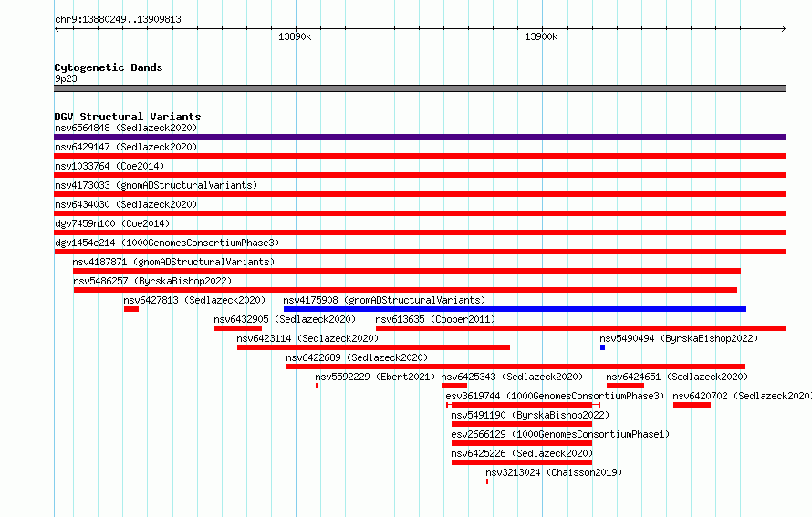
Task: Click the Cytogenetic Bands track title
Action: tap(109, 67)
